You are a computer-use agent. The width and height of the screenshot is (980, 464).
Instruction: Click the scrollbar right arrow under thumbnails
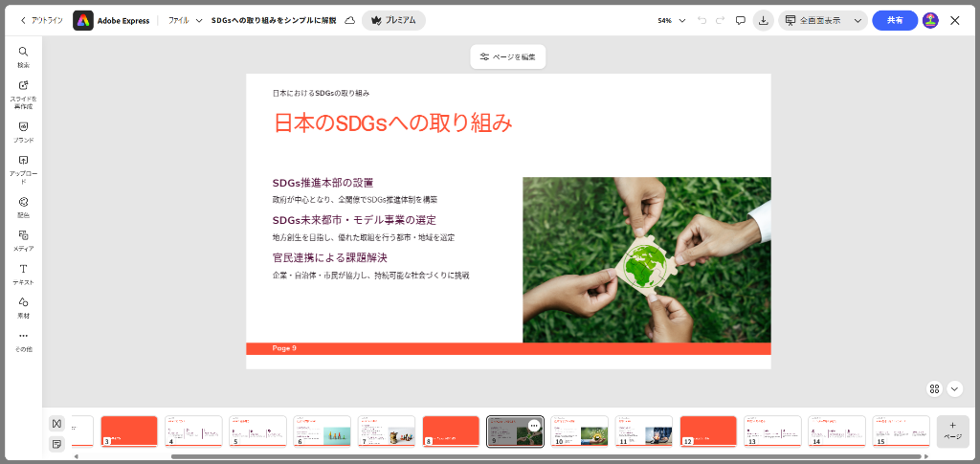[926, 456]
